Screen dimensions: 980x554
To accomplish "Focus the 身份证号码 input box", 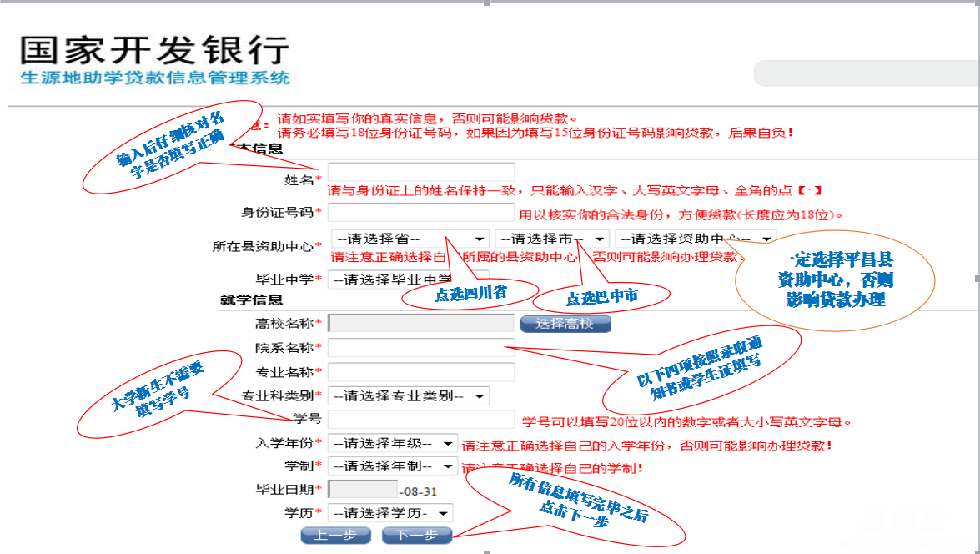I will tap(421, 213).
